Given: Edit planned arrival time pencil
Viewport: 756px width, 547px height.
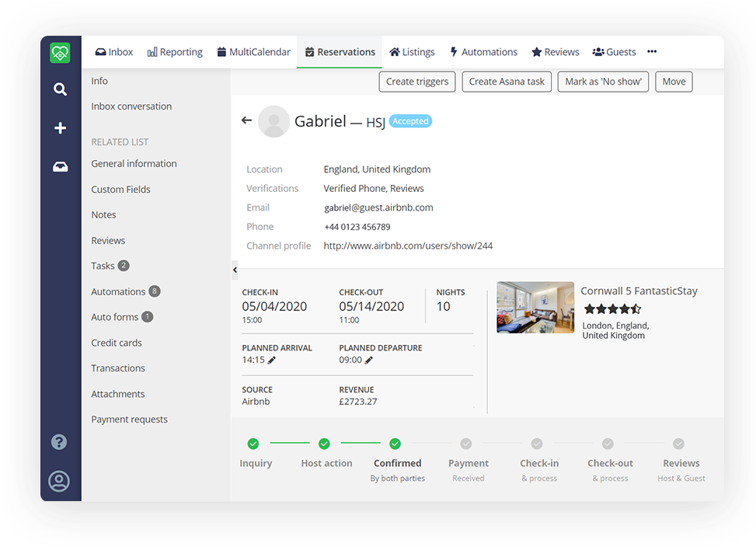Looking at the screenshot, I should click(x=272, y=360).
